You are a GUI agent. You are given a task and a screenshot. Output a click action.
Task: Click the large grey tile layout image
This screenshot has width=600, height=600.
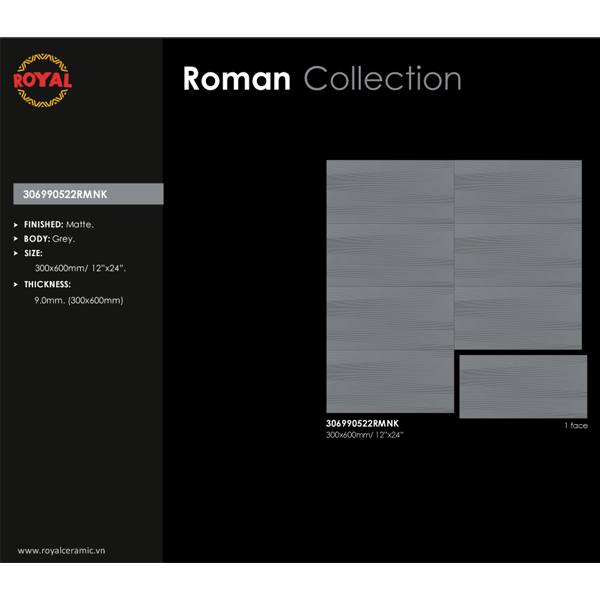[454, 286]
